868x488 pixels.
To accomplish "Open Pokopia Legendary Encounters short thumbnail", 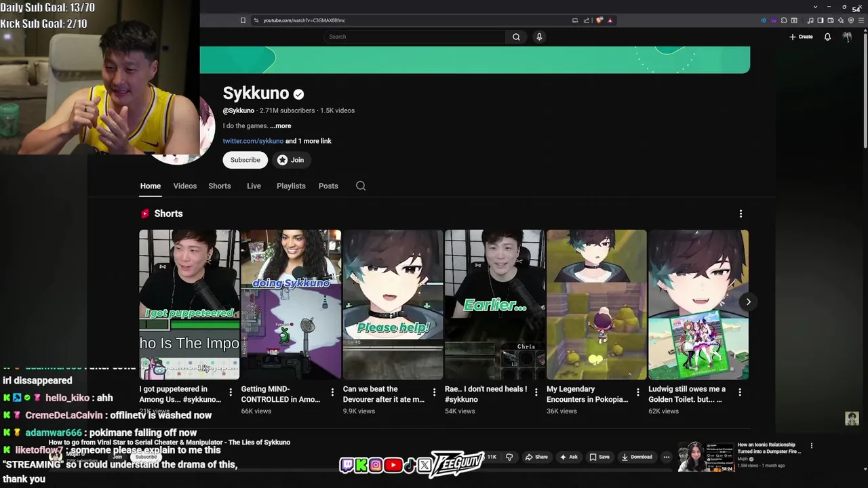I will pyautogui.click(x=597, y=304).
